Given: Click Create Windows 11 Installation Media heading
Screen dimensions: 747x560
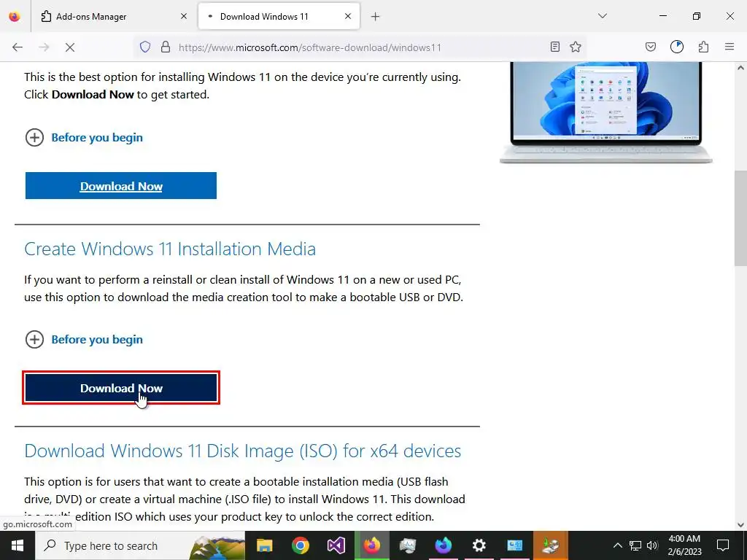Looking at the screenshot, I should click(170, 249).
